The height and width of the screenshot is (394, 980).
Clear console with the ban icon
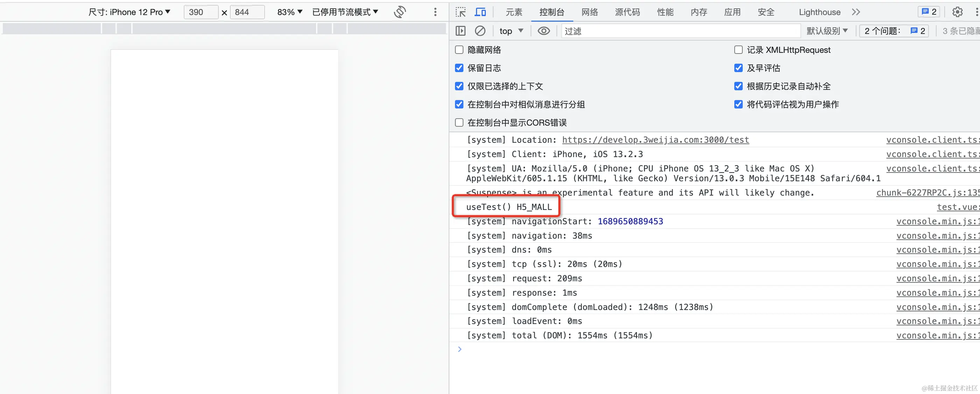[480, 31]
